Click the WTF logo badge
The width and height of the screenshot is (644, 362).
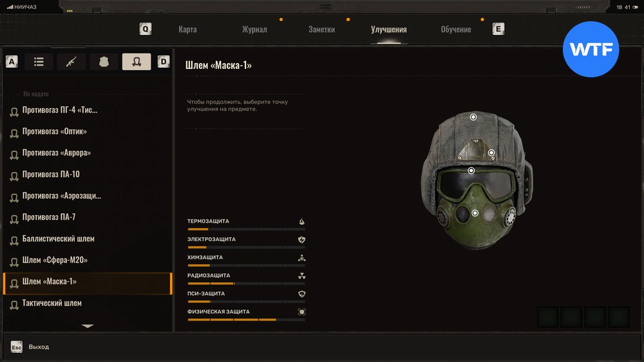tap(591, 50)
